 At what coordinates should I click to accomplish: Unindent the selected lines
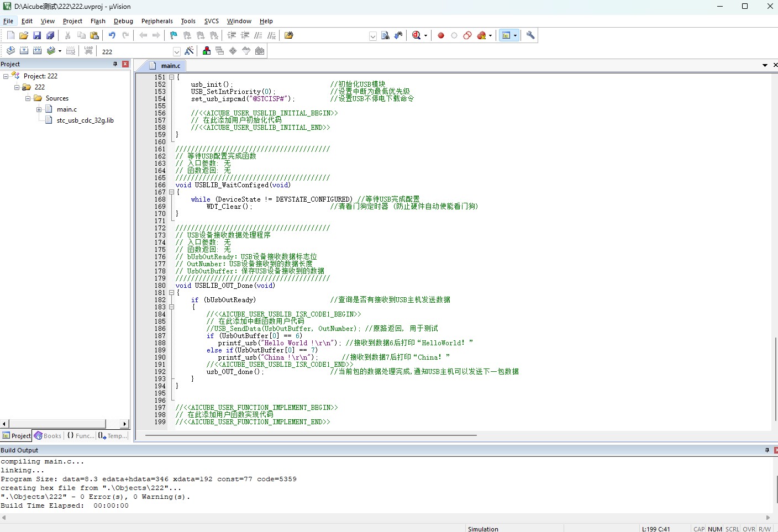245,35
